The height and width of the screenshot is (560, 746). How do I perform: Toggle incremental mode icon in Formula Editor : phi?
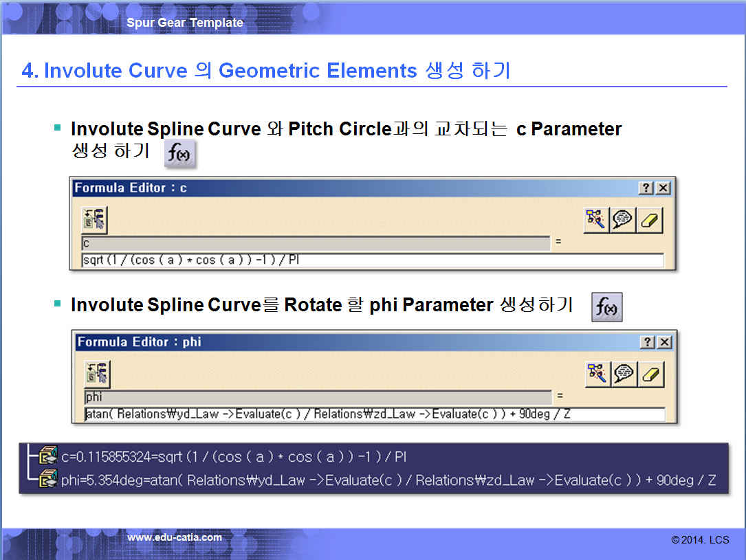(96, 374)
